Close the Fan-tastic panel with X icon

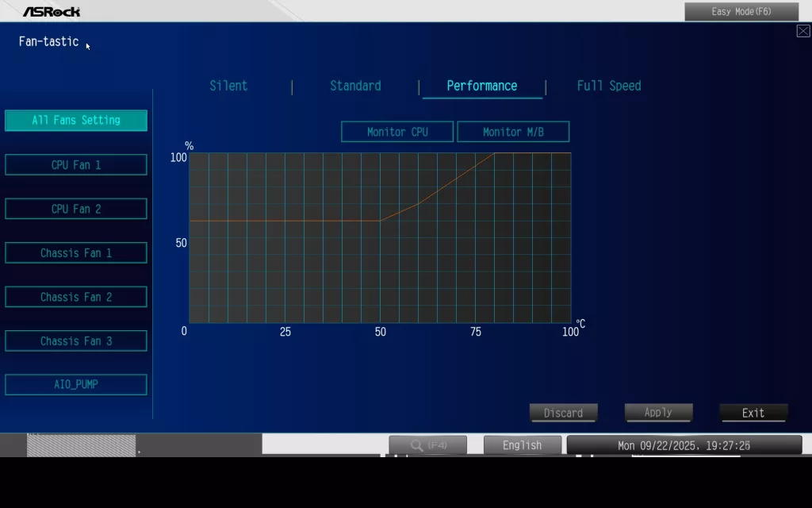tap(802, 31)
